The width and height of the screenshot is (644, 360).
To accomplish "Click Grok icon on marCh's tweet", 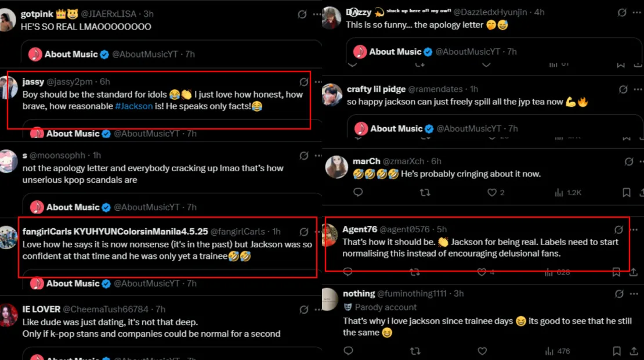I will [x=623, y=161].
